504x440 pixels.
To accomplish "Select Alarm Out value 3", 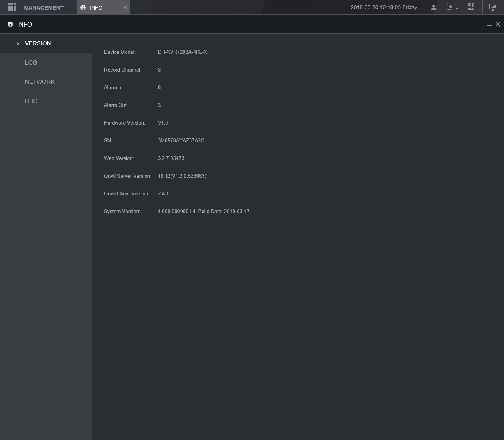I will pyautogui.click(x=159, y=105).
